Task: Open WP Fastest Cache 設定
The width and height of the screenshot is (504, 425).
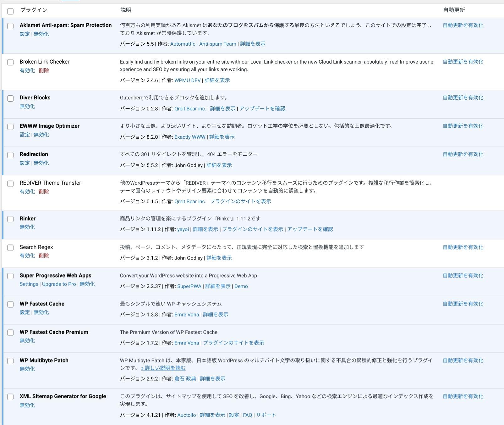Action: (x=25, y=312)
